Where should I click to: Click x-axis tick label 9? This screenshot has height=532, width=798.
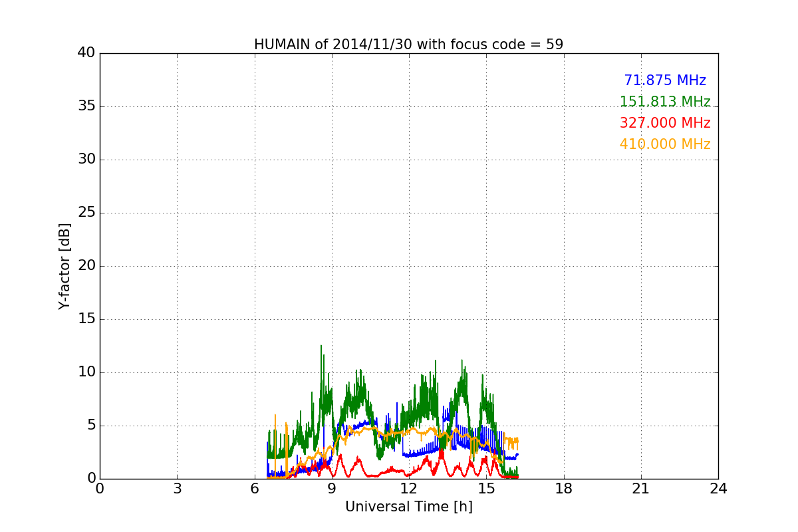point(332,489)
